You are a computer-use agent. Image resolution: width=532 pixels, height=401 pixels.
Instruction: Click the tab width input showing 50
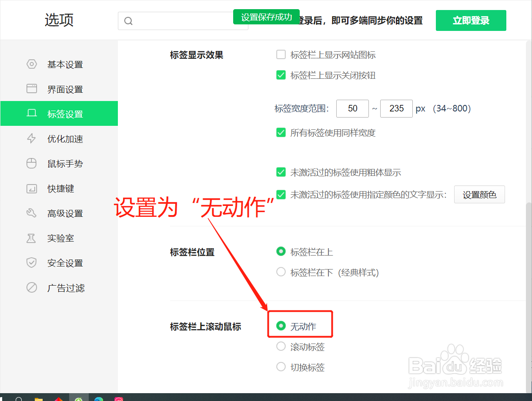click(352, 108)
